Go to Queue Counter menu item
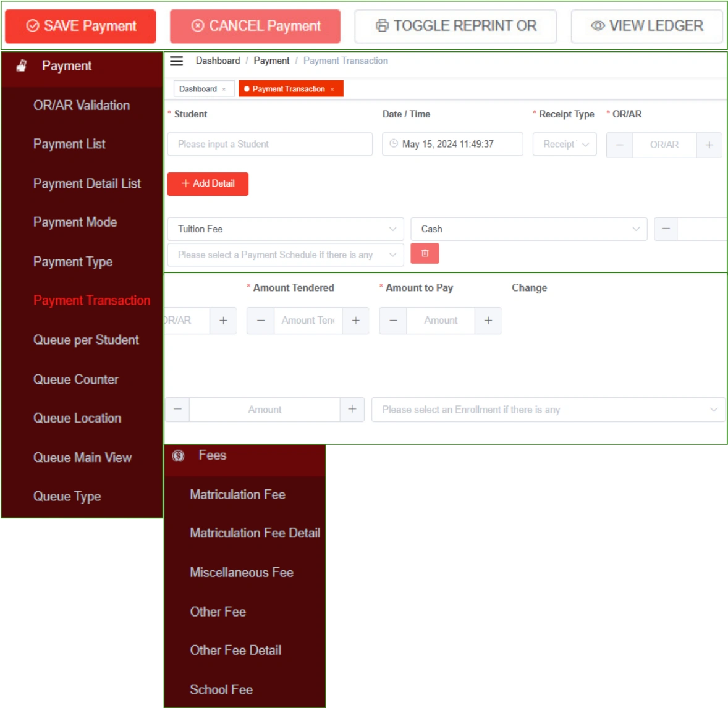 click(x=76, y=379)
